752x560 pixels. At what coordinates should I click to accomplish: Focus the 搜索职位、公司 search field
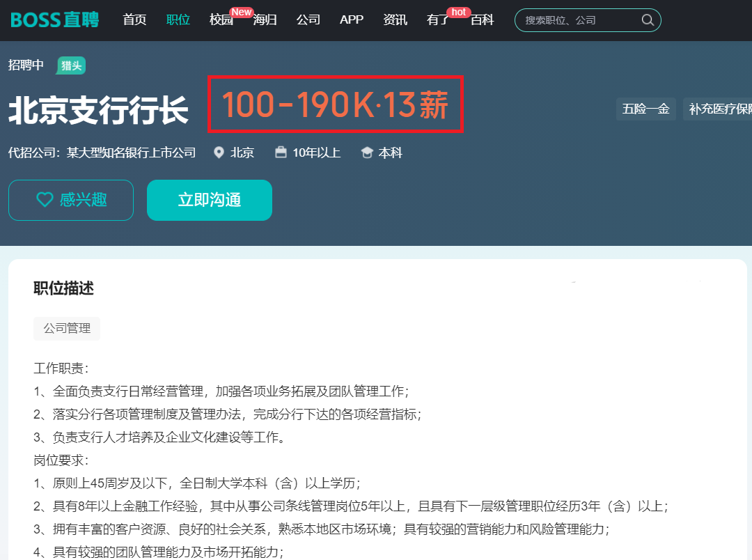coord(578,20)
